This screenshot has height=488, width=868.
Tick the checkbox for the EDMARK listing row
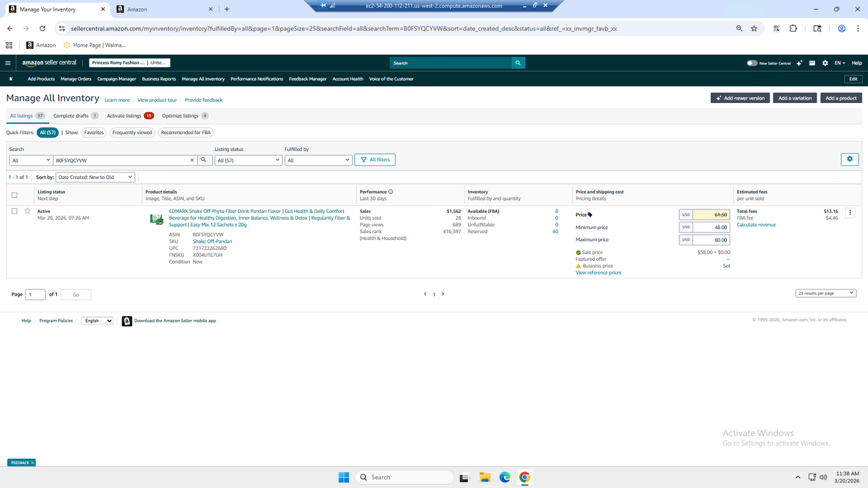point(14,211)
